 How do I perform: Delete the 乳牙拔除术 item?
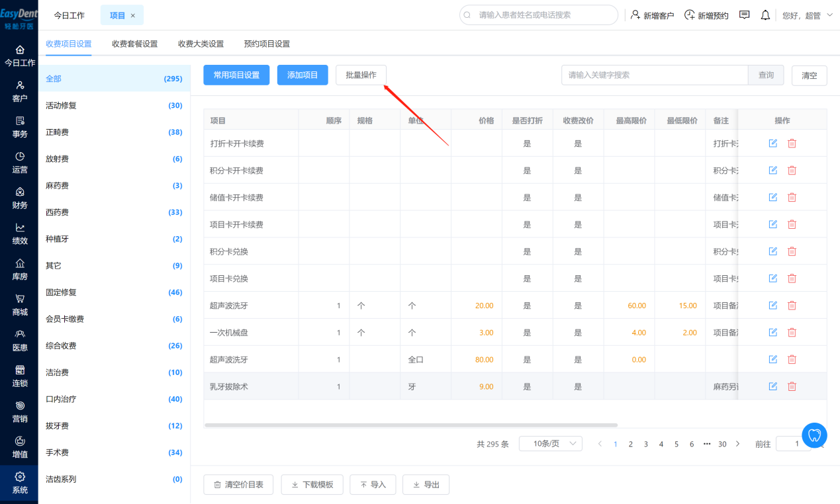(x=792, y=387)
